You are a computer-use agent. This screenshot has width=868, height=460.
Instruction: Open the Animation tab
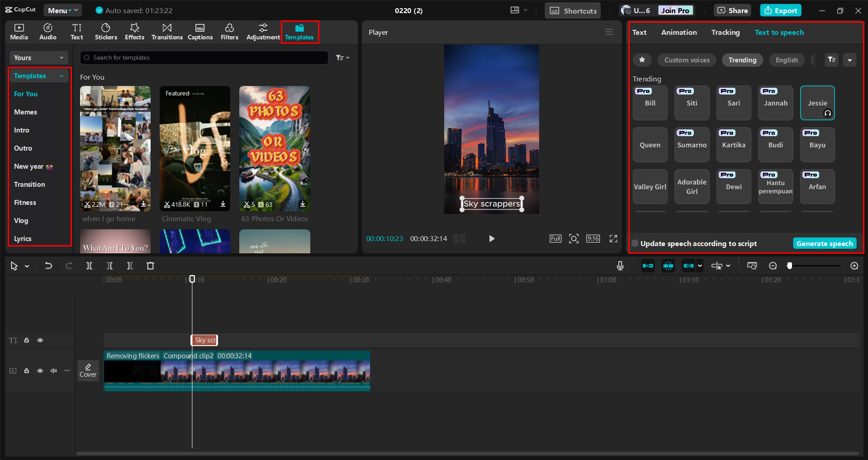[x=679, y=32]
